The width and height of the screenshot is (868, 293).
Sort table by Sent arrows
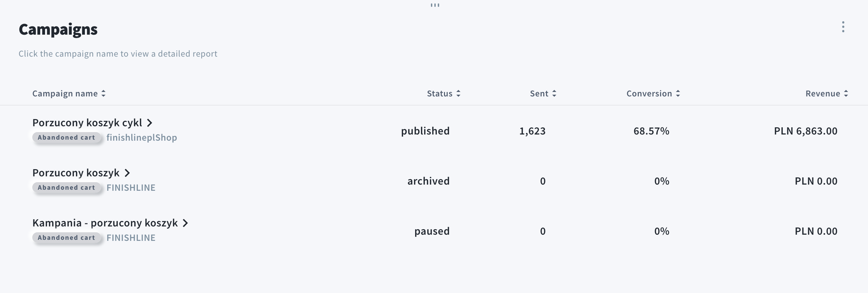554,94
